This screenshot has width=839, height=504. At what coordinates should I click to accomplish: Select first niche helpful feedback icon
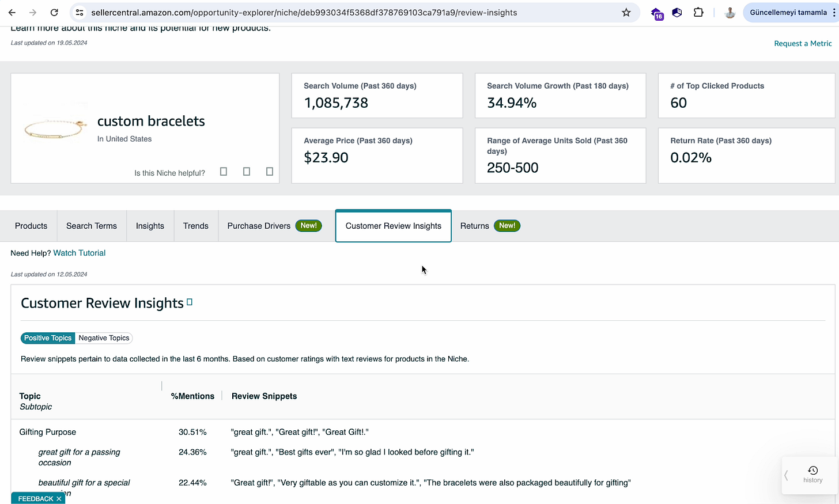(224, 172)
